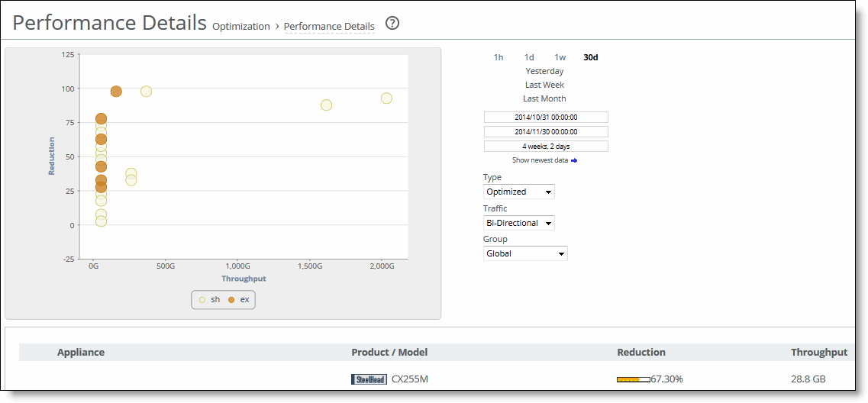Toggle the sh series in chart legend
The height and width of the screenshot is (403, 868).
tap(209, 300)
